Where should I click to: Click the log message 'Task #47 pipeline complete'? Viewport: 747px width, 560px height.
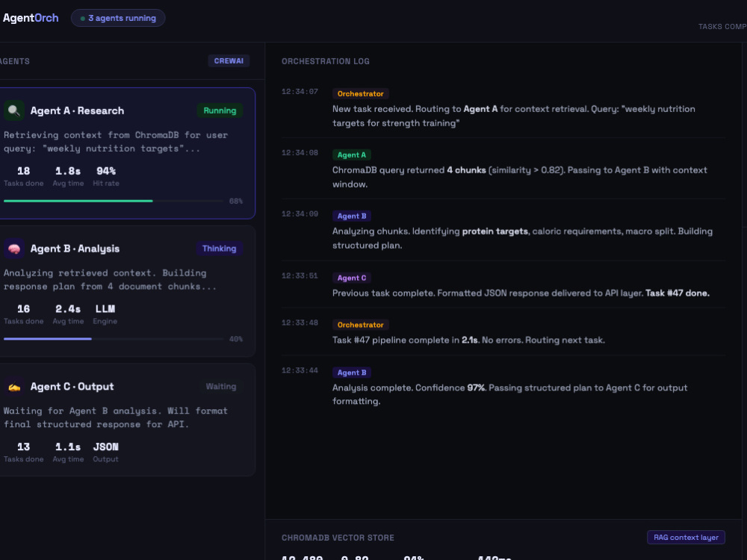(x=469, y=340)
